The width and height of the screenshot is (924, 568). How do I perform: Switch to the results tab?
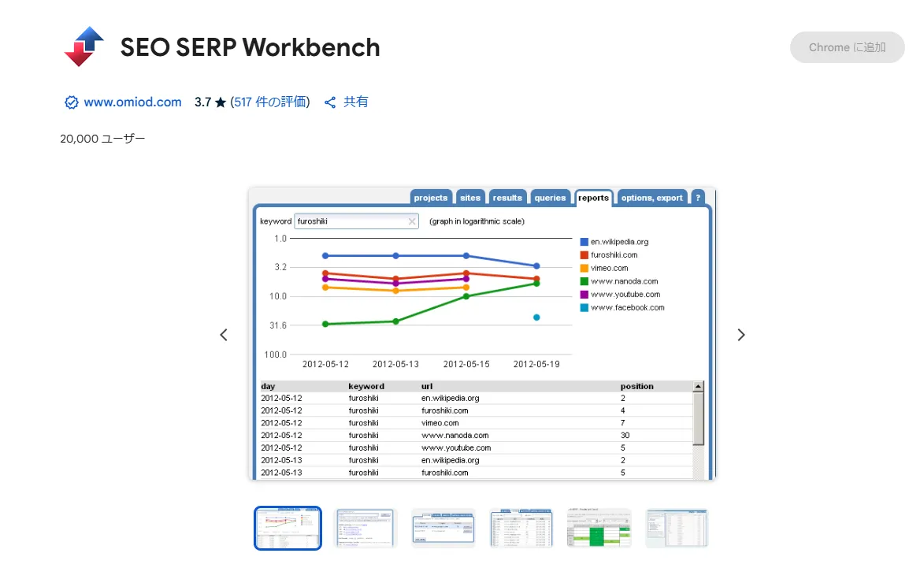(507, 198)
